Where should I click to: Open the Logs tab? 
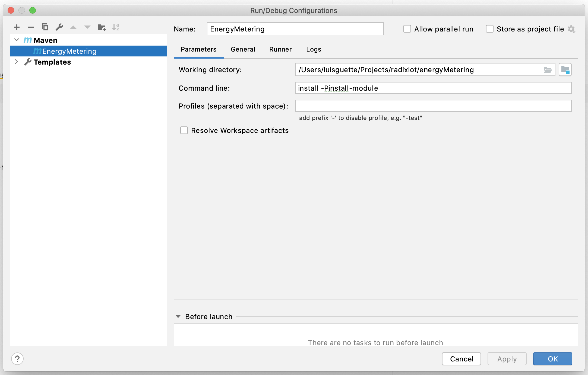coord(314,49)
